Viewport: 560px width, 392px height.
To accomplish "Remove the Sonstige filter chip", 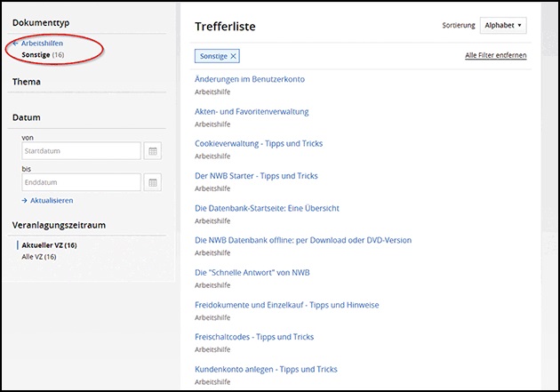I will click(234, 56).
